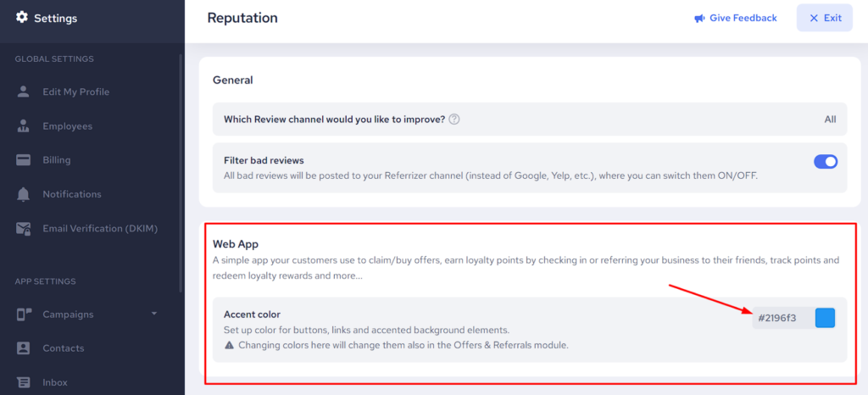
Task: Click the Settings gear icon
Action: (22, 17)
